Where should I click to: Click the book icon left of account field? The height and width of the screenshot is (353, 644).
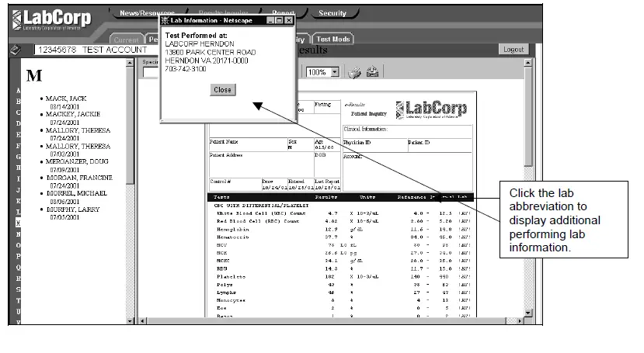pos(16,50)
